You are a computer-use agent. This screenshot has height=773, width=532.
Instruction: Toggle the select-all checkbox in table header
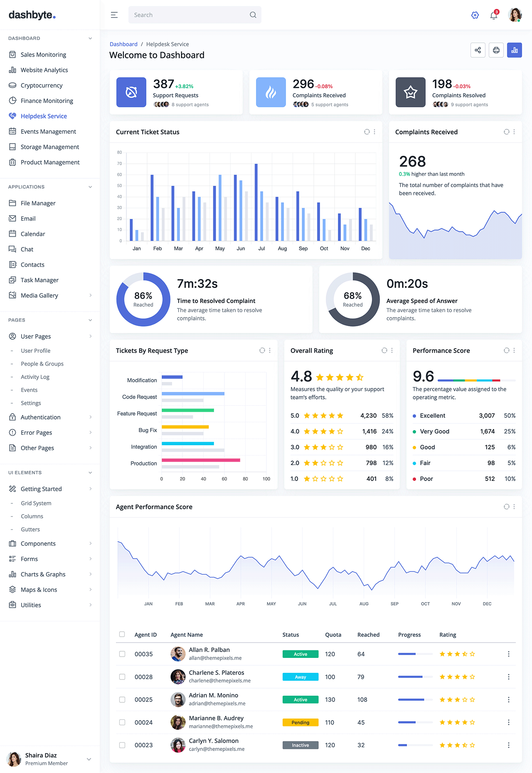pos(122,634)
